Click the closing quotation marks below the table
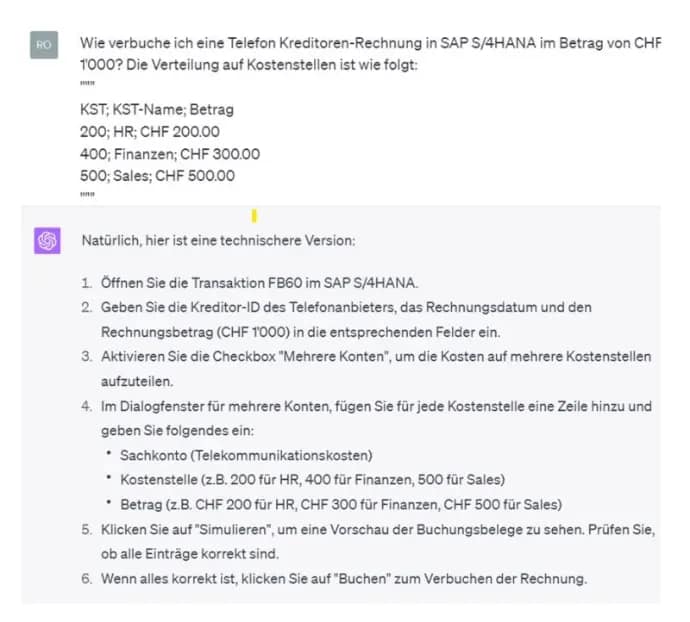The image size is (690, 622). click(87, 196)
